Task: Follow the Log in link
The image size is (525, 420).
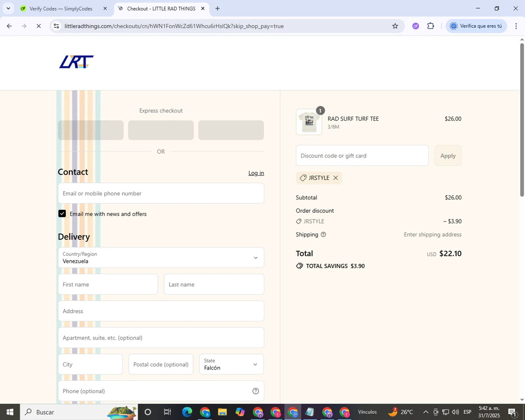Action: [x=256, y=173]
